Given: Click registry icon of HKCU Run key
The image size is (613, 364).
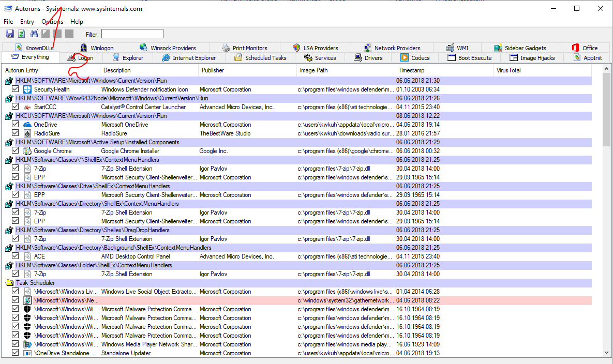Looking at the screenshot, I should pyautogui.click(x=9, y=116).
